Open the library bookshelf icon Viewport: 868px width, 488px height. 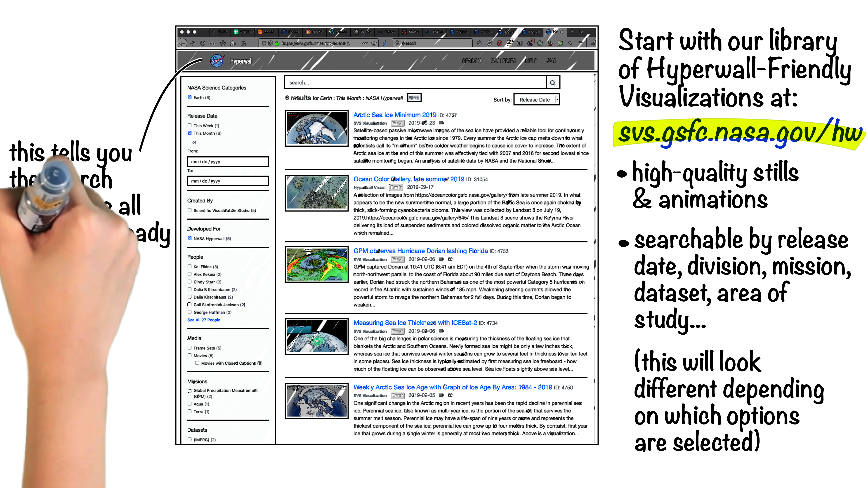pyautogui.click(x=243, y=43)
